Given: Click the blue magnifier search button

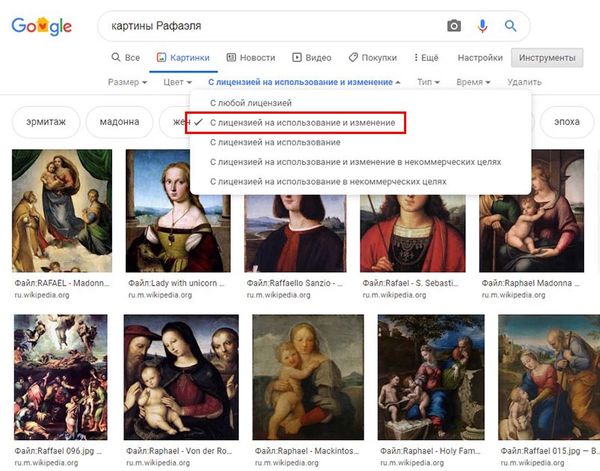Looking at the screenshot, I should [x=510, y=26].
